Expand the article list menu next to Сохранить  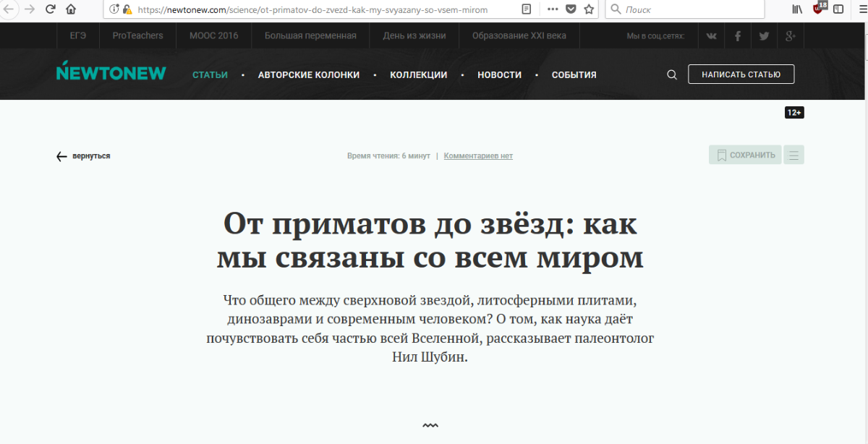click(x=793, y=155)
